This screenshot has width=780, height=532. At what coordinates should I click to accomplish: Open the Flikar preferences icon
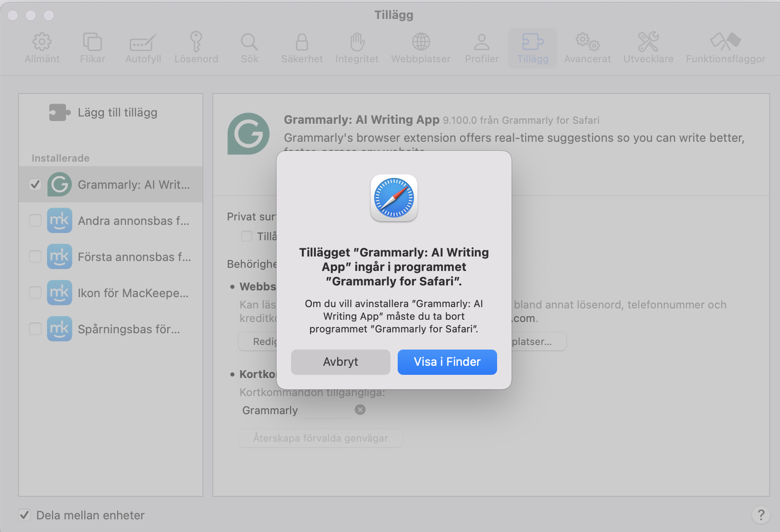click(x=92, y=42)
